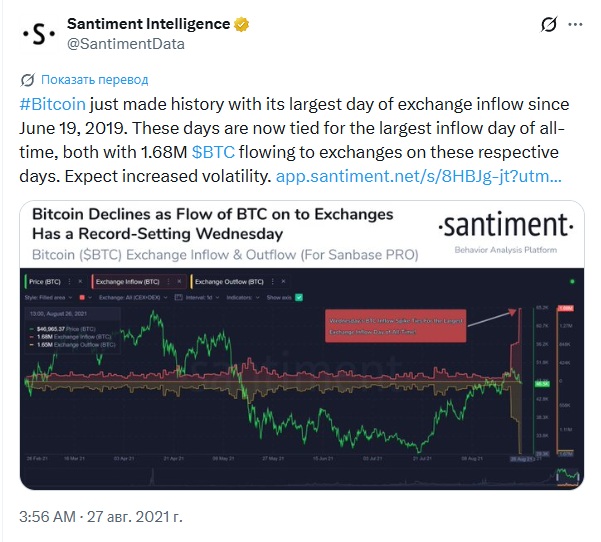Select the Exchange Outflow (BTC) tab

229,282
